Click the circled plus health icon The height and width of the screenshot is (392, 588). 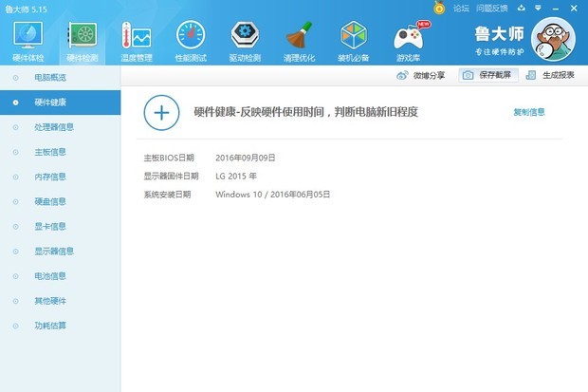pyautogui.click(x=161, y=113)
